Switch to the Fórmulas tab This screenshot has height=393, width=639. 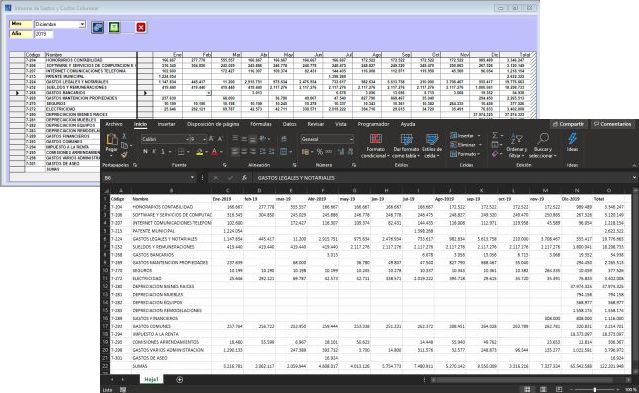261,124
